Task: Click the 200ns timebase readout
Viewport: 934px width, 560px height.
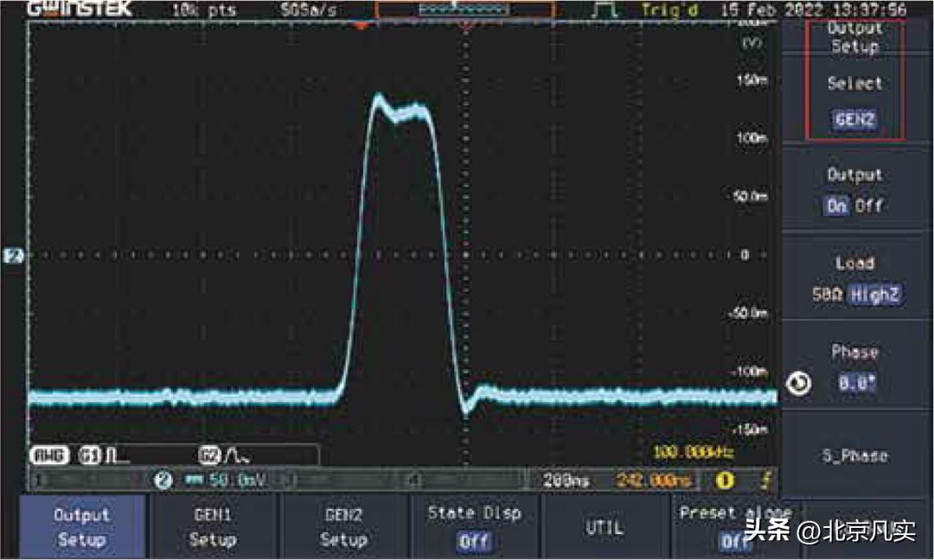Action: coord(560,480)
